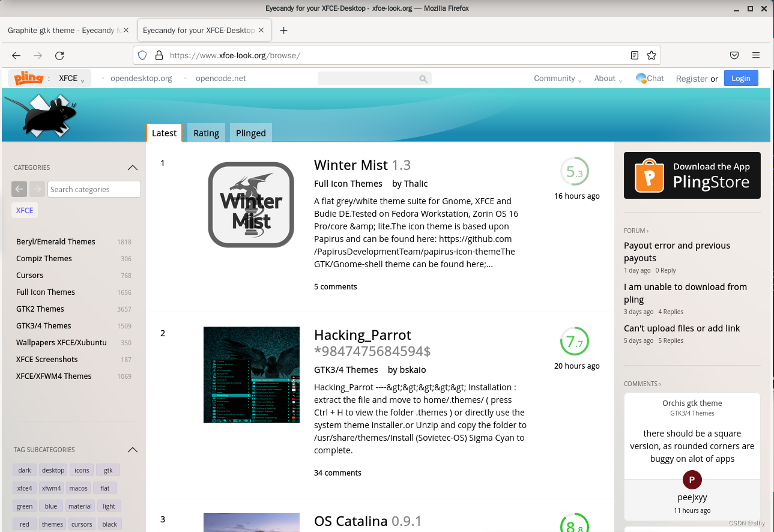Toggle the gtk tag filter
This screenshot has width=774, height=532.
click(x=108, y=470)
